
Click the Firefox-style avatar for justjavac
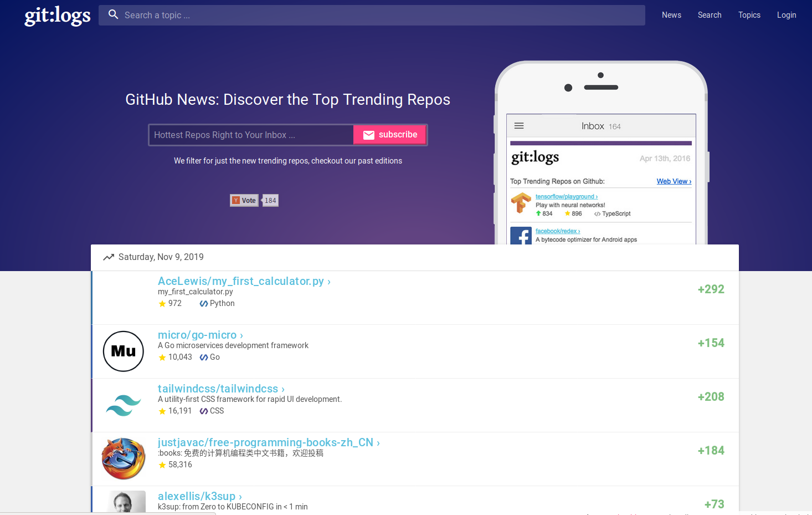tap(124, 459)
